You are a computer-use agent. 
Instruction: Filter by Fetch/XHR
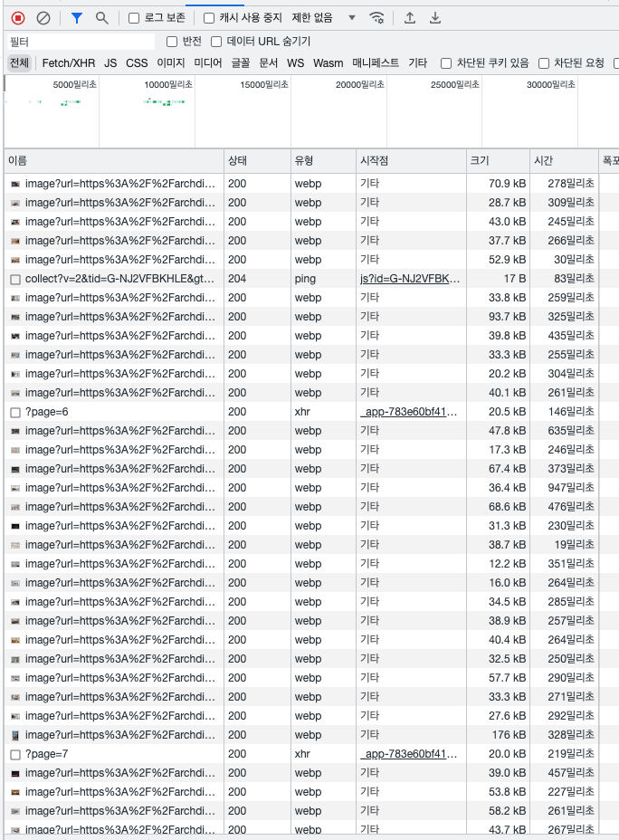69,63
